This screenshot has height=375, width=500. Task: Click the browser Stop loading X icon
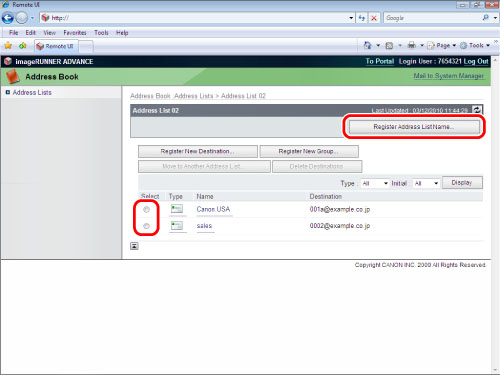374,18
